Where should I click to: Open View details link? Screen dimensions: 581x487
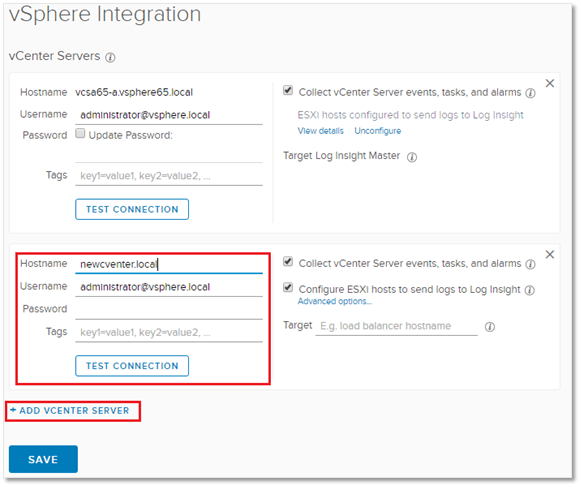pos(321,131)
